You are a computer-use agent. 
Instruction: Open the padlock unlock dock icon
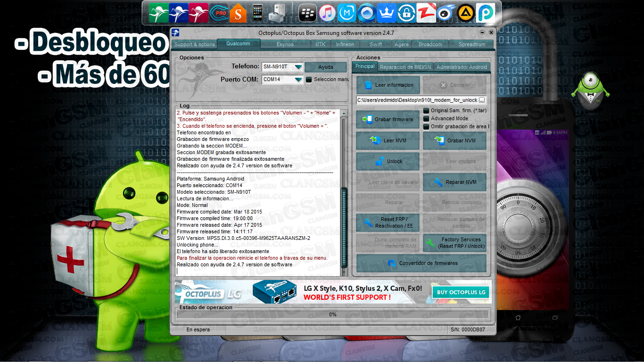coord(406,13)
